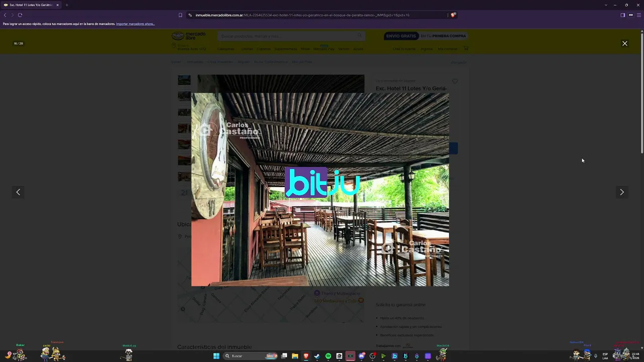Open Spotify from the taskbar
The height and width of the screenshot is (362, 644).
328,356
